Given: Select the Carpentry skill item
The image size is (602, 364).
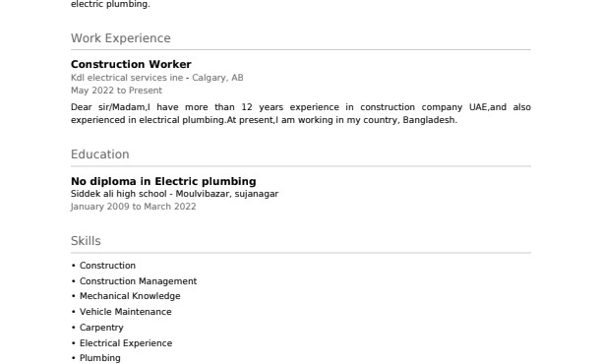Looking at the screenshot, I should pyautogui.click(x=101, y=328).
